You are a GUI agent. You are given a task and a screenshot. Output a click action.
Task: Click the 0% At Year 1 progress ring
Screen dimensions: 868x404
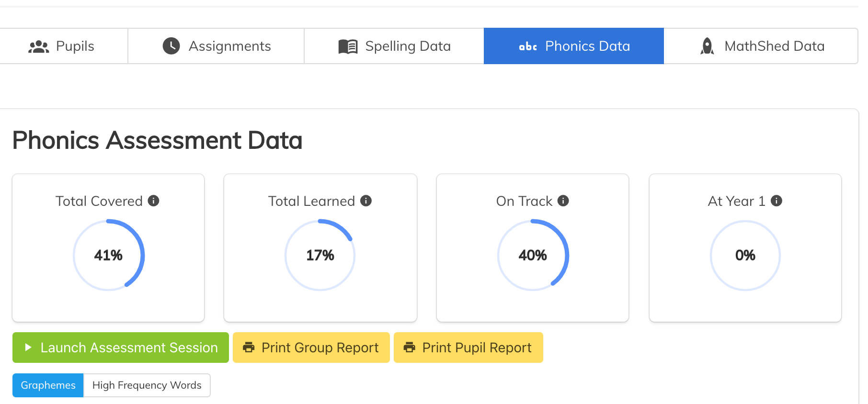tap(745, 255)
